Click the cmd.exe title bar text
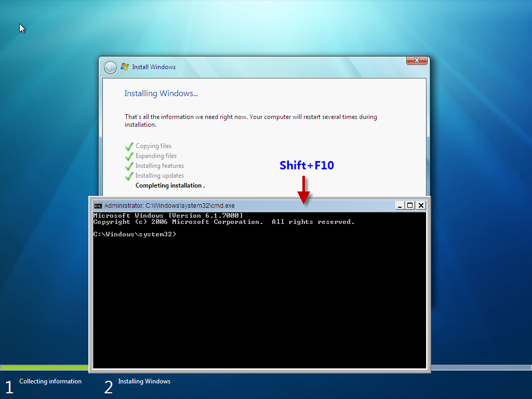Screen dimensions: 532x399 [x=169, y=206]
